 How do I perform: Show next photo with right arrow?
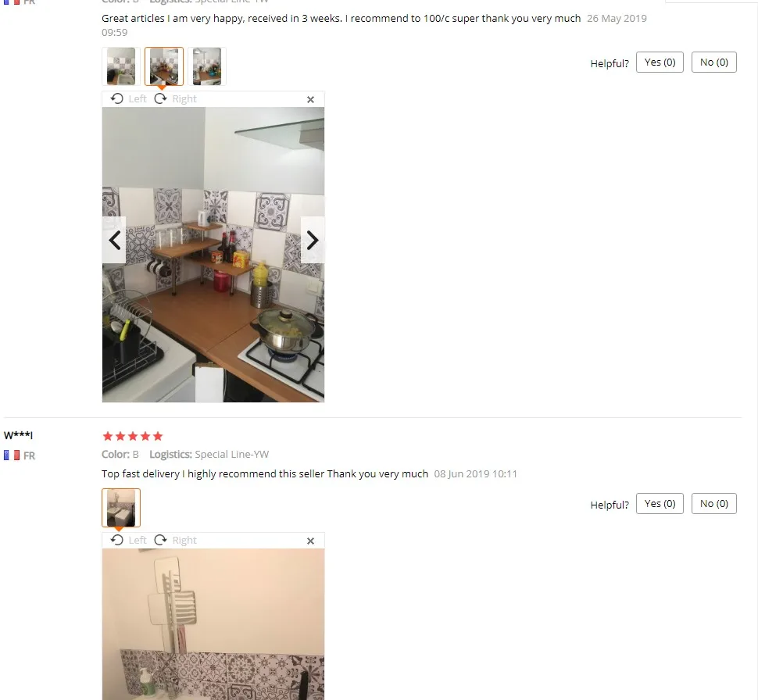pyautogui.click(x=313, y=240)
